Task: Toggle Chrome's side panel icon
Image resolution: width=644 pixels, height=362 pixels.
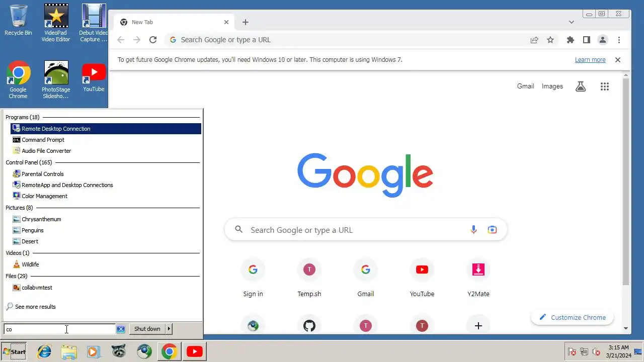Action: (586, 40)
